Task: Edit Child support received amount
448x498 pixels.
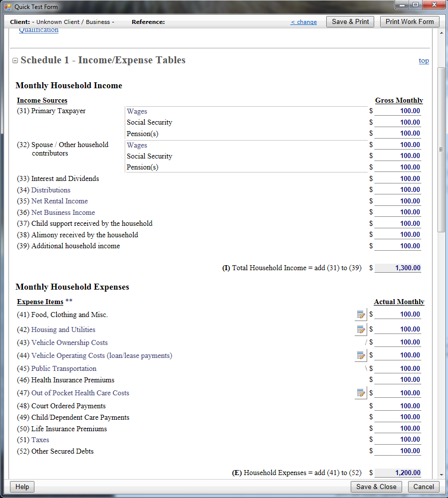Action: tap(398, 223)
